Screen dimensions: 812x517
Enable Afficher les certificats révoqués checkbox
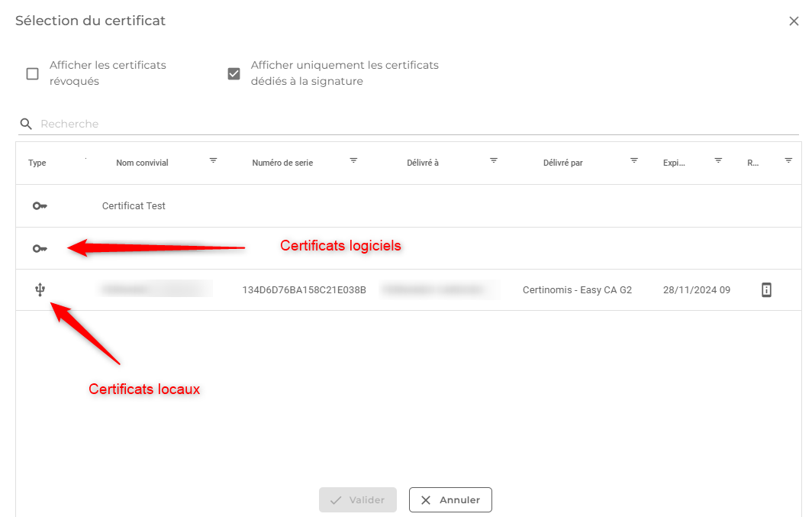point(32,74)
